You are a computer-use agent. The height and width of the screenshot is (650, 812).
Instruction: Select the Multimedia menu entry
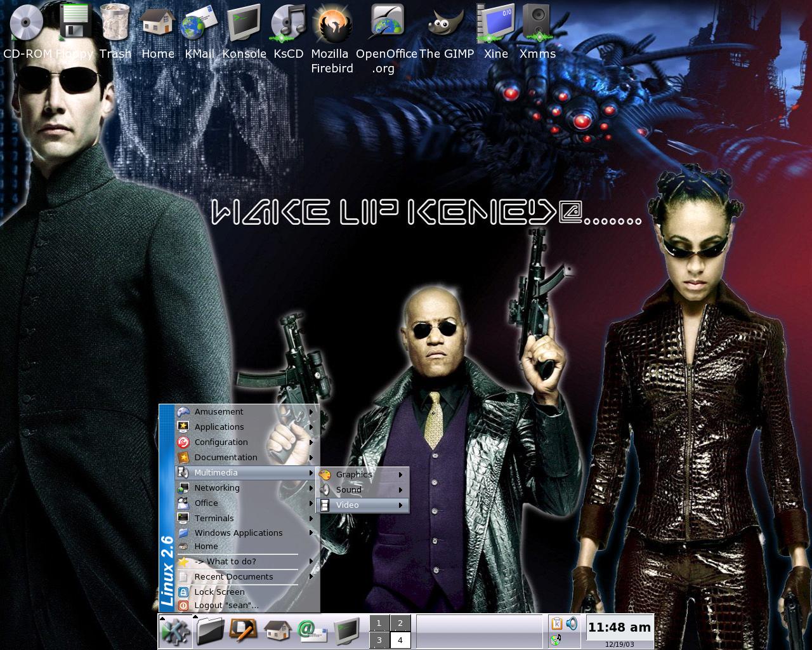click(x=247, y=473)
